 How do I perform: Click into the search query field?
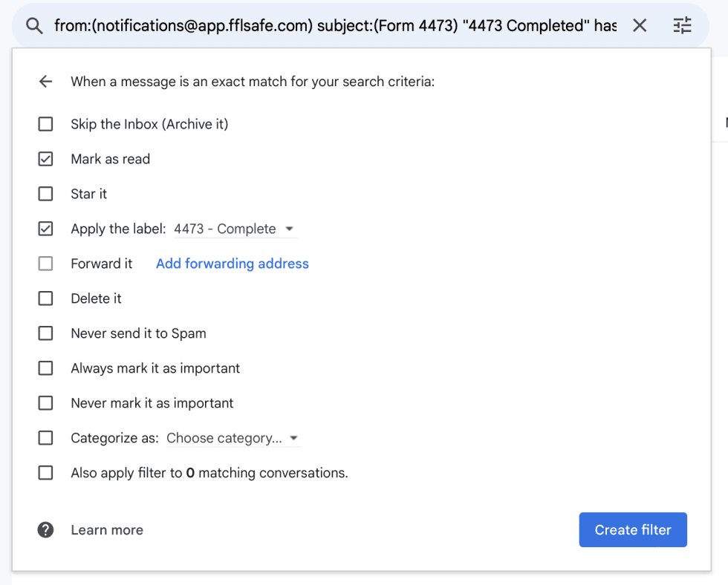point(334,26)
